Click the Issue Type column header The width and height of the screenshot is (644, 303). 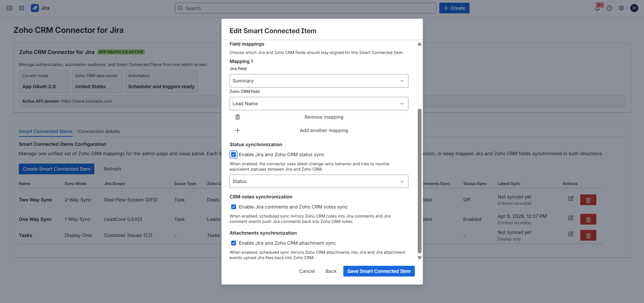pos(185,184)
